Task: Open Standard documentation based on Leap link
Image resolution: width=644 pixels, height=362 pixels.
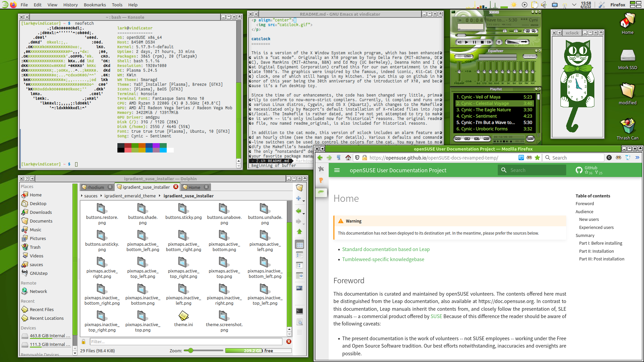Action: [x=386, y=249]
